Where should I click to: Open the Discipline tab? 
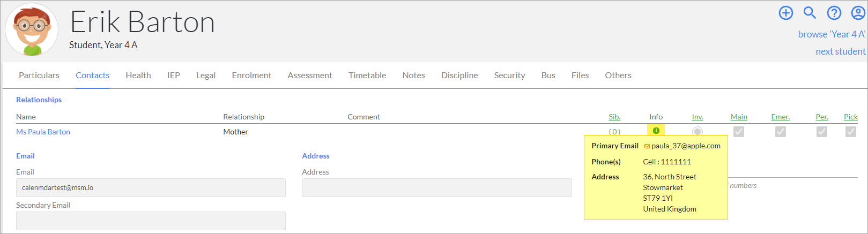(x=459, y=76)
